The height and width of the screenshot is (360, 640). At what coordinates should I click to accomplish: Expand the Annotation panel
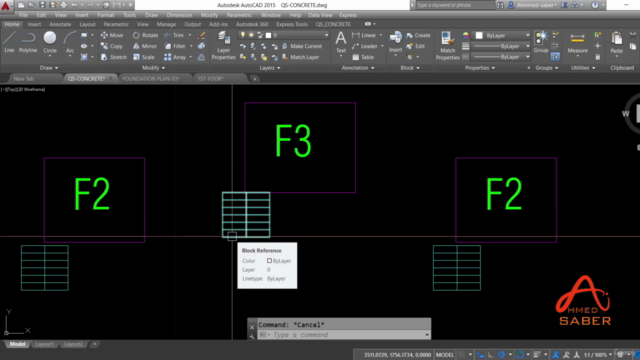click(x=358, y=68)
